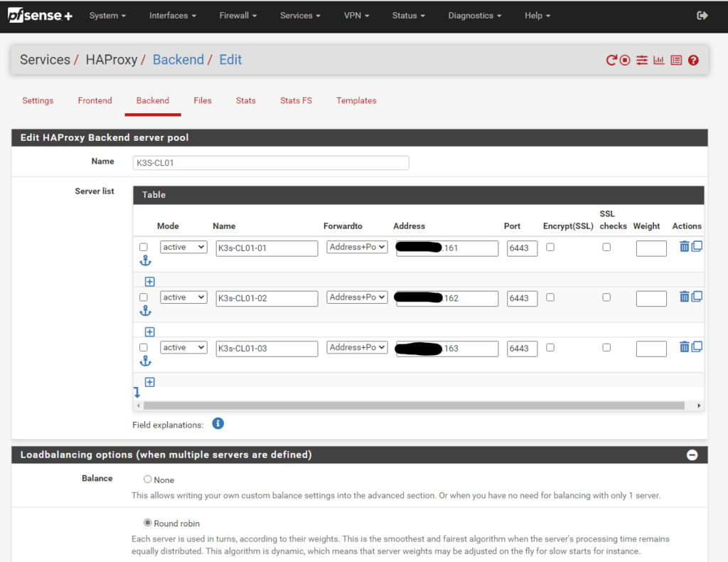Open the System menu
This screenshot has height=562, width=728.
point(108,16)
